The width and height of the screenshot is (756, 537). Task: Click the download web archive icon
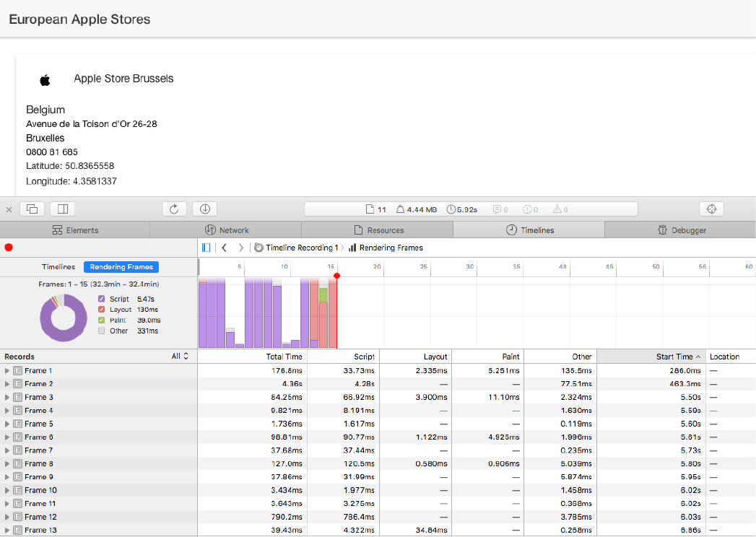pos(205,209)
